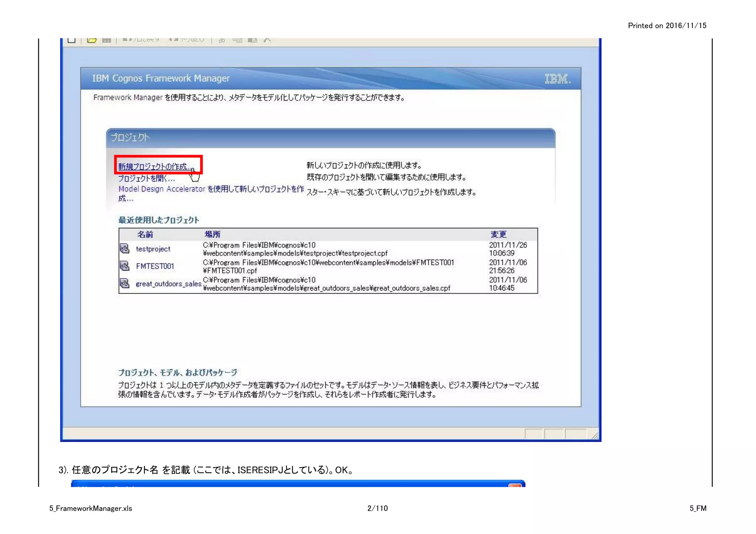This screenshot has height=534, width=756.
Task: Click the testproject row icon
Action: click(125, 248)
